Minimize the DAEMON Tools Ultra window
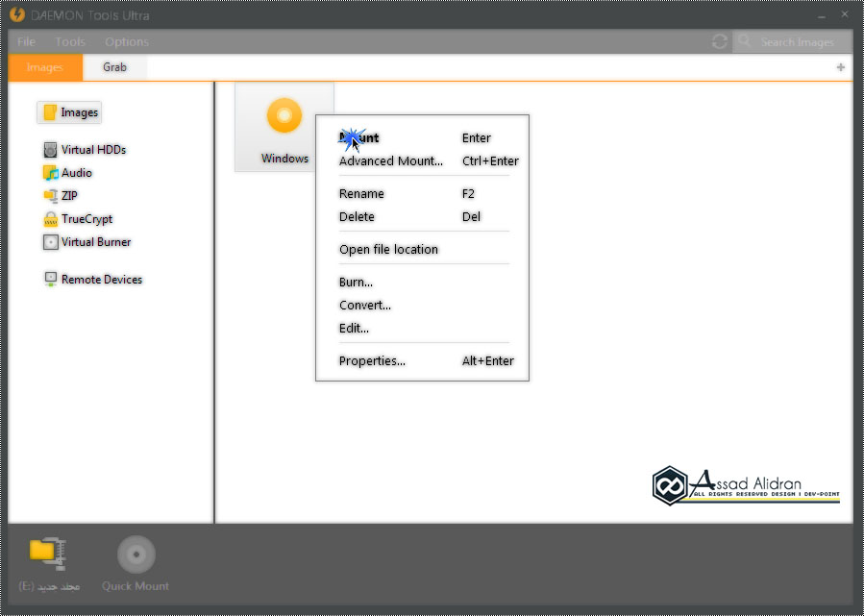864x616 pixels. (822, 15)
